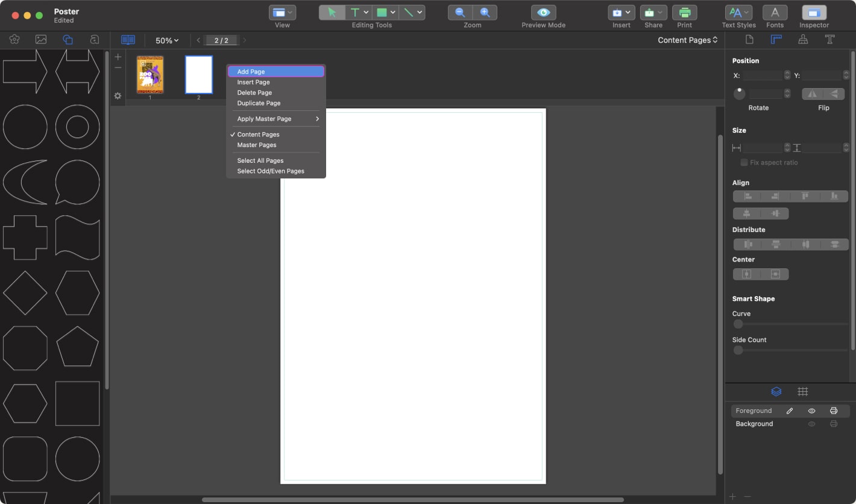
Task: Open the Geometry ruler inspector tab
Action: tap(776, 39)
